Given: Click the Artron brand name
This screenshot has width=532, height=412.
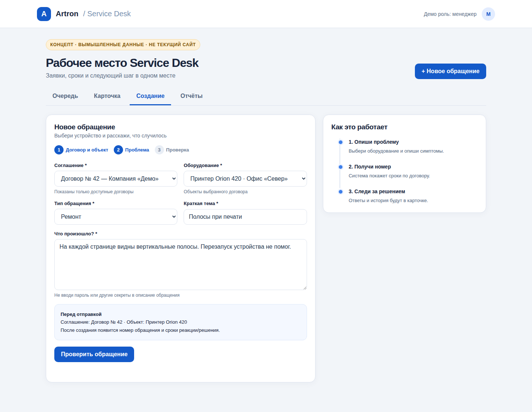Looking at the screenshot, I should coord(67,14).
